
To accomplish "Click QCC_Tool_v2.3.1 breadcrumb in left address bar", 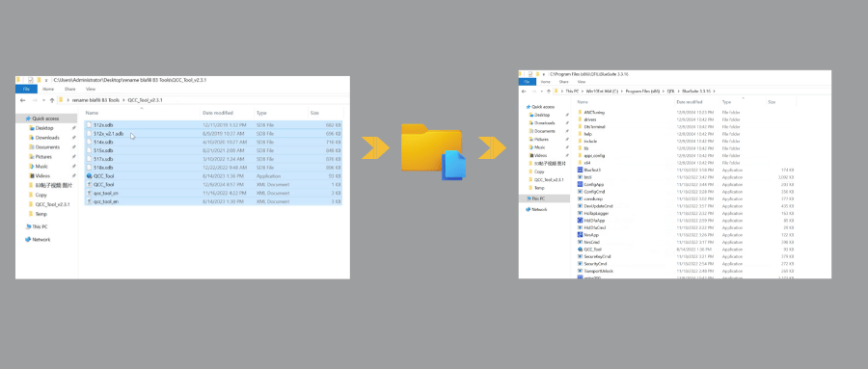I will (x=145, y=100).
